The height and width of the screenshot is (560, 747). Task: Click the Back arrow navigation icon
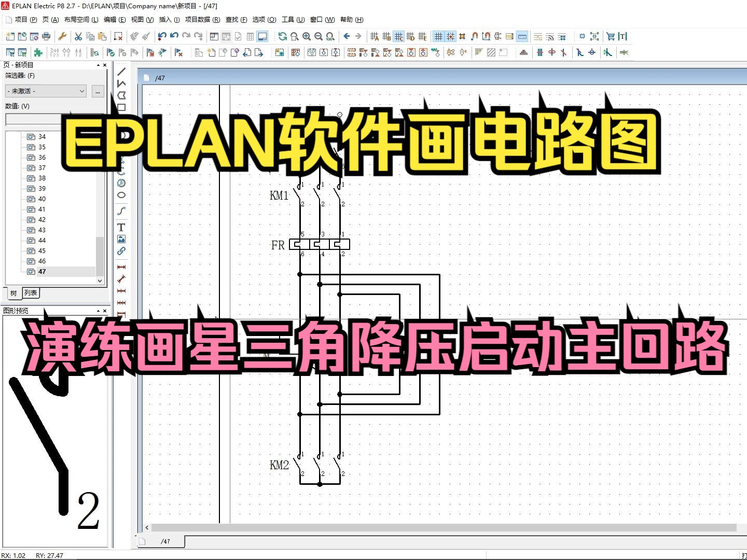(347, 36)
